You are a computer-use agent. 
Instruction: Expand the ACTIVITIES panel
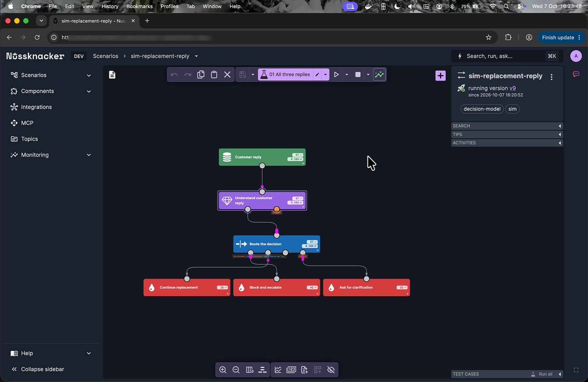[507, 143]
